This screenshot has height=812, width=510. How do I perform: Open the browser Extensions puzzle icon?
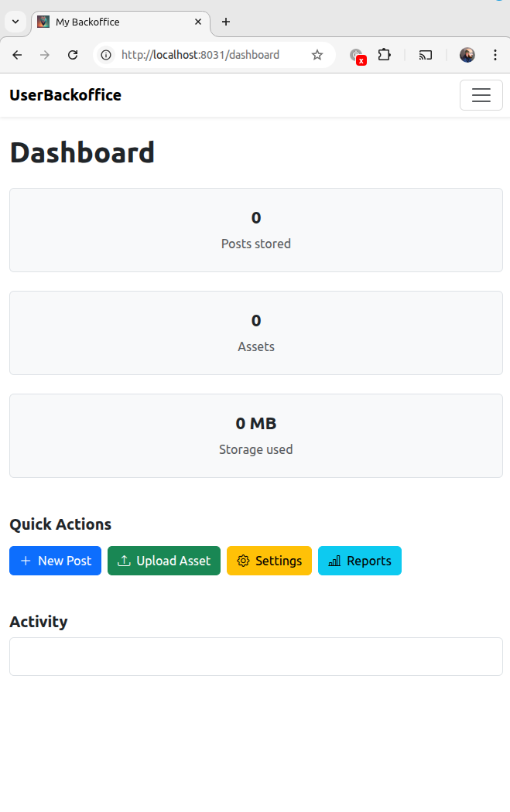[x=384, y=55]
